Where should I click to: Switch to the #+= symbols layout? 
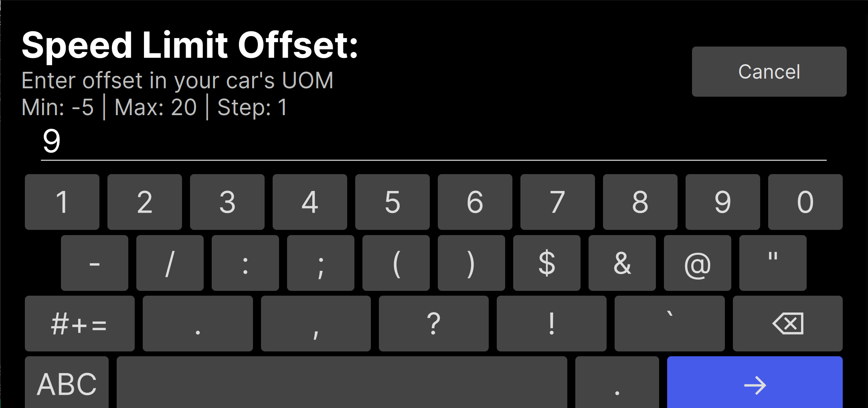point(79,323)
